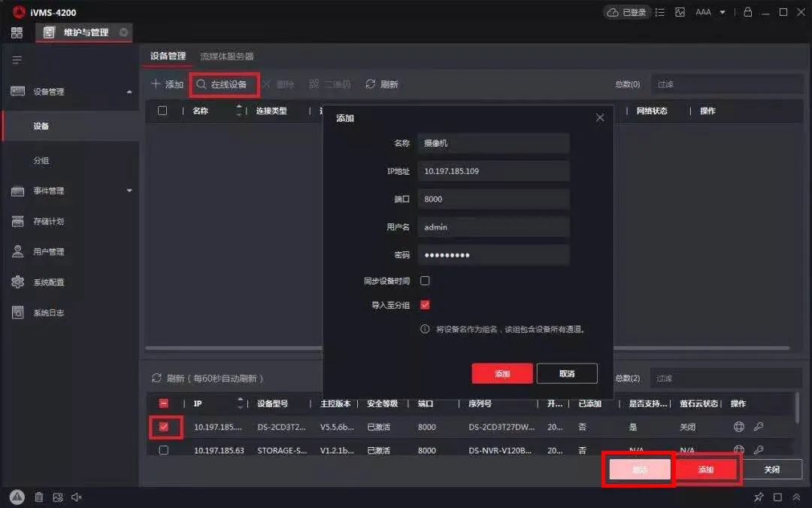
Task: Click the 取消 cancel button in dialog
Action: (567, 373)
